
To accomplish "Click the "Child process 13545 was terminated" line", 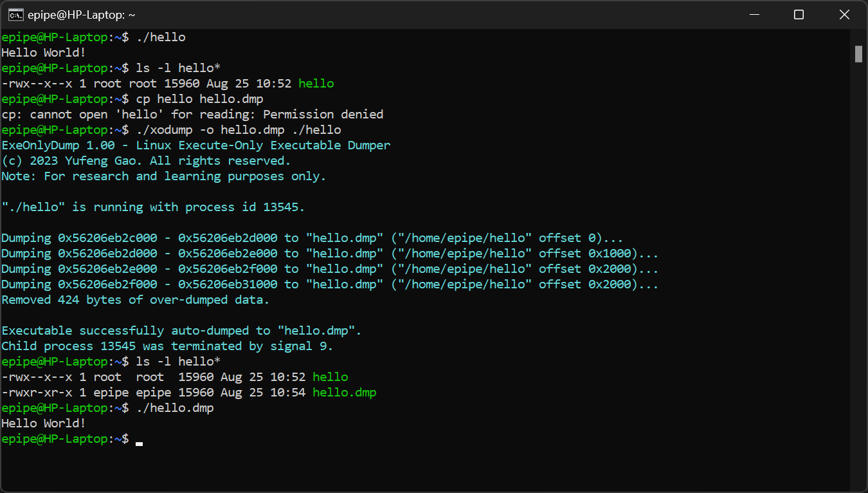I will [x=167, y=346].
